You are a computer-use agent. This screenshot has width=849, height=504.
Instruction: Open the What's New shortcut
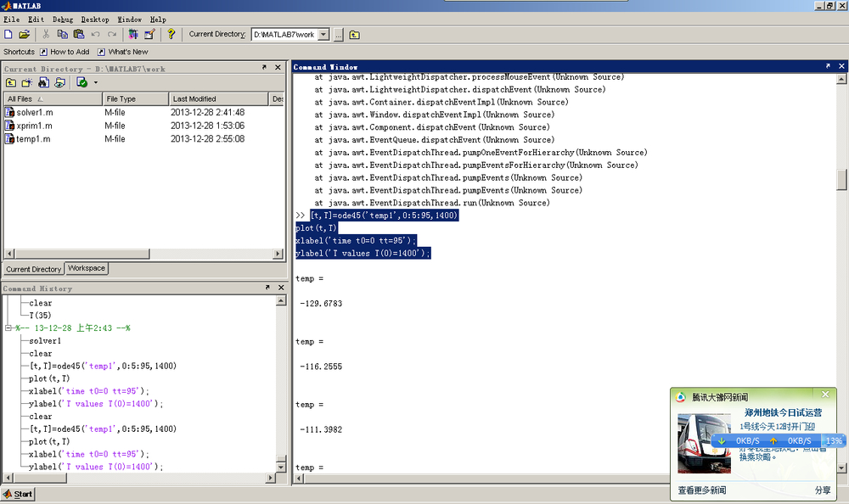click(123, 52)
